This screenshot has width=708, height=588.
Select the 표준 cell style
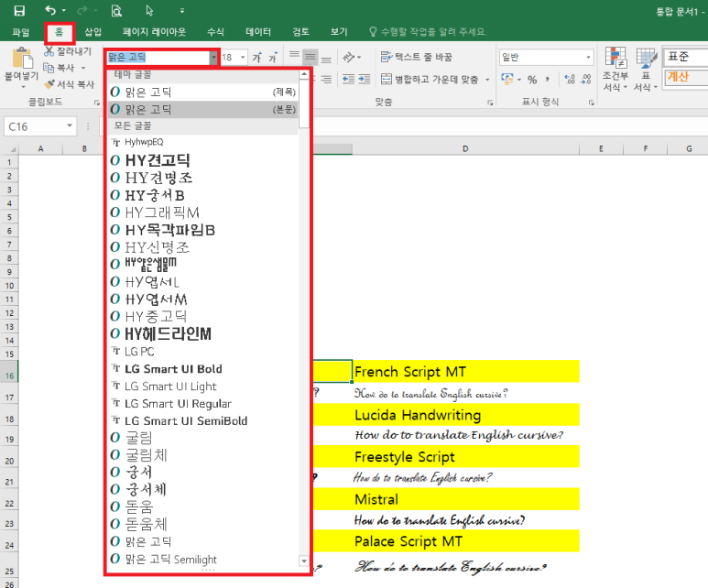click(x=685, y=57)
